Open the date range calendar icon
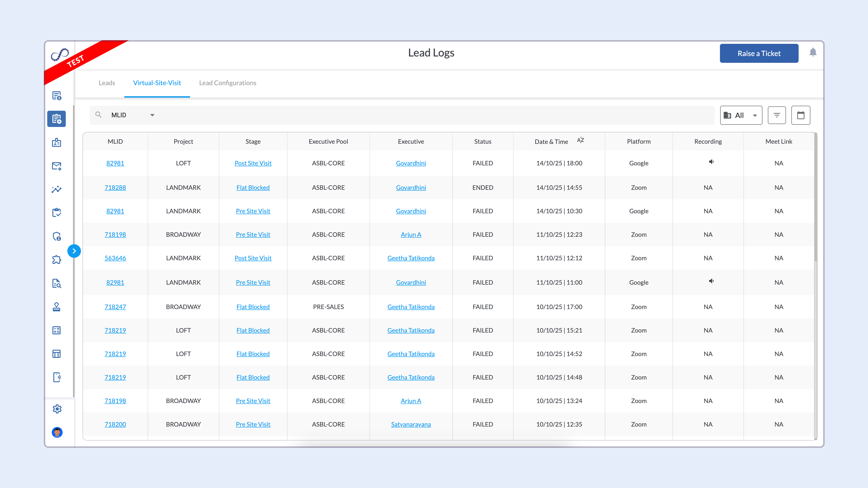This screenshot has height=488, width=868. tap(801, 115)
